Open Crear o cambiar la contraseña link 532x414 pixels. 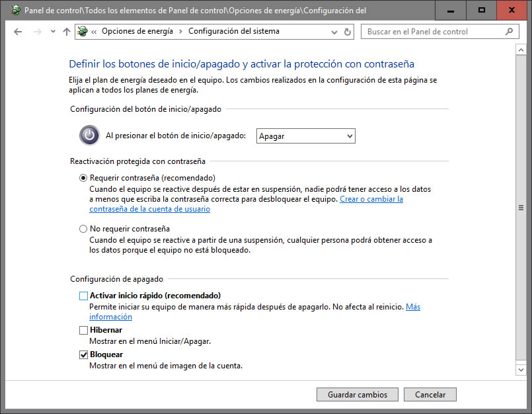[371, 199]
